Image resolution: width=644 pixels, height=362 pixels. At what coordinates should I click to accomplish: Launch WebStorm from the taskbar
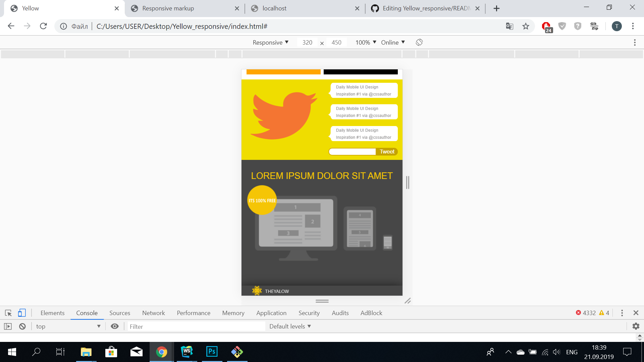187,352
